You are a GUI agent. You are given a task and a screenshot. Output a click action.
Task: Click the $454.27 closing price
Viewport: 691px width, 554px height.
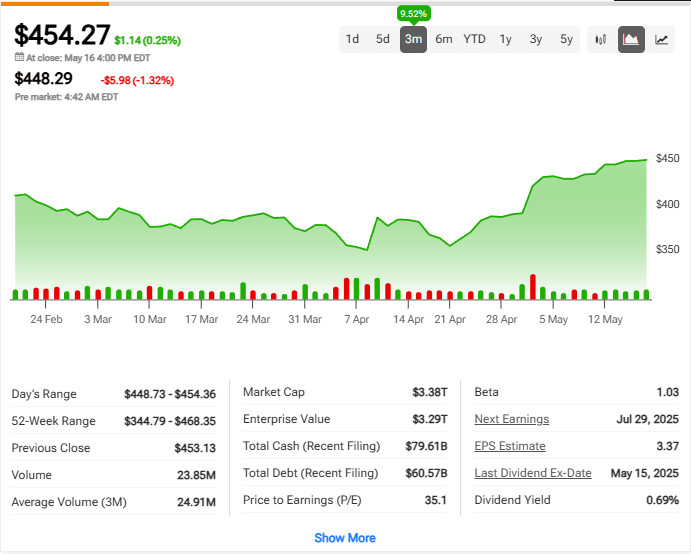62,34
